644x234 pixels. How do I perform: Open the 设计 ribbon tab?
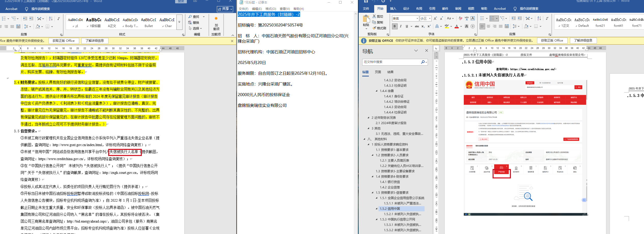[406, 9]
